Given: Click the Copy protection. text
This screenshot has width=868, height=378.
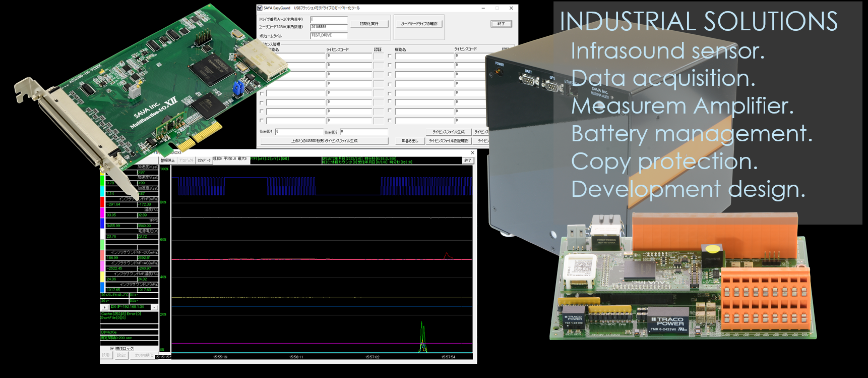Looking at the screenshot, I should (x=665, y=161).
